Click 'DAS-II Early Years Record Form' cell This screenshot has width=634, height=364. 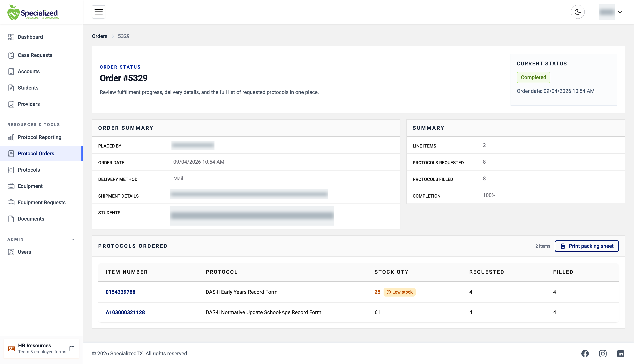242,292
